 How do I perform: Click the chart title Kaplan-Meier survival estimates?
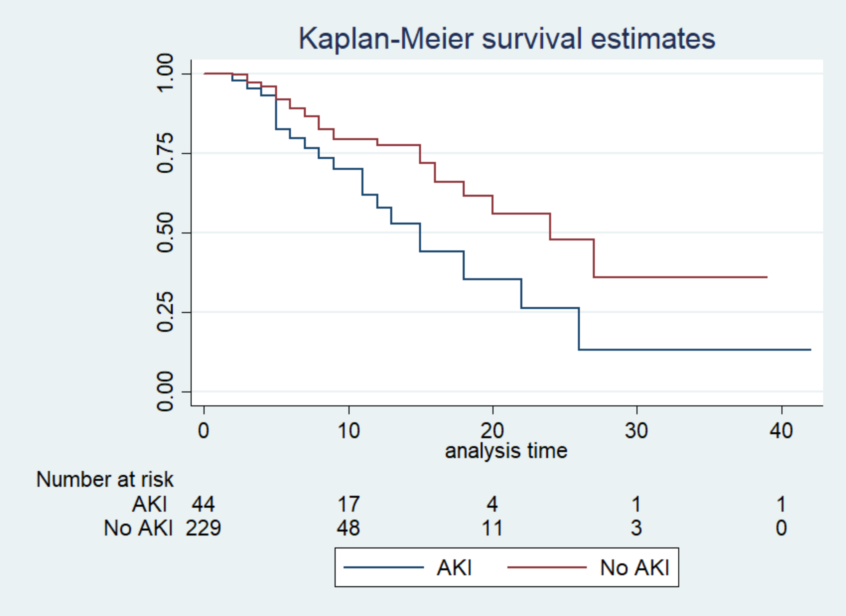[506, 39]
